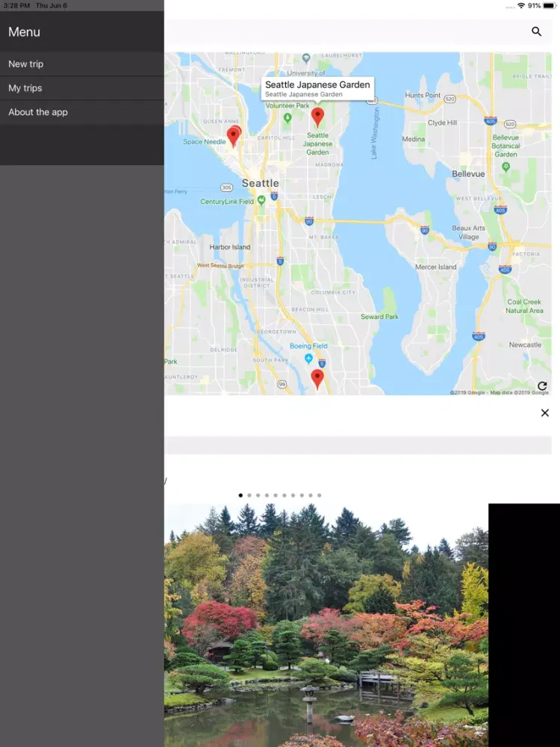Click the University marker near Laurelhurst

click(306, 58)
